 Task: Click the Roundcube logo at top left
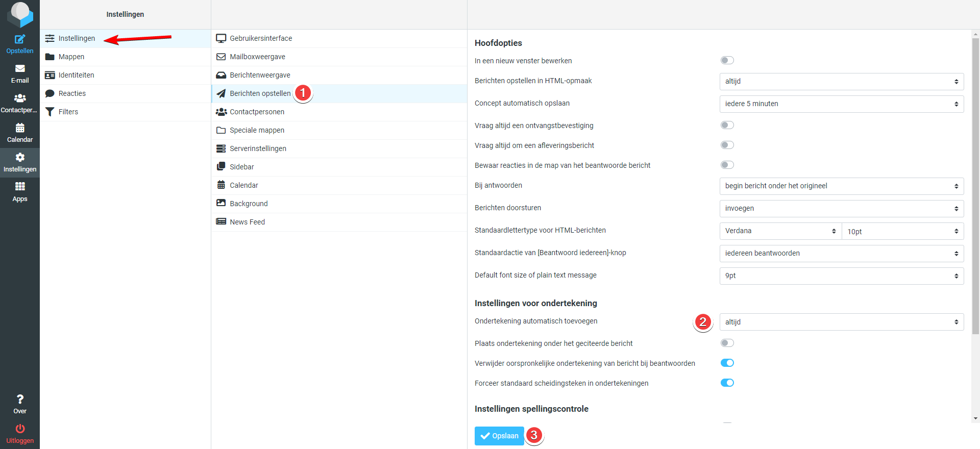tap(20, 14)
